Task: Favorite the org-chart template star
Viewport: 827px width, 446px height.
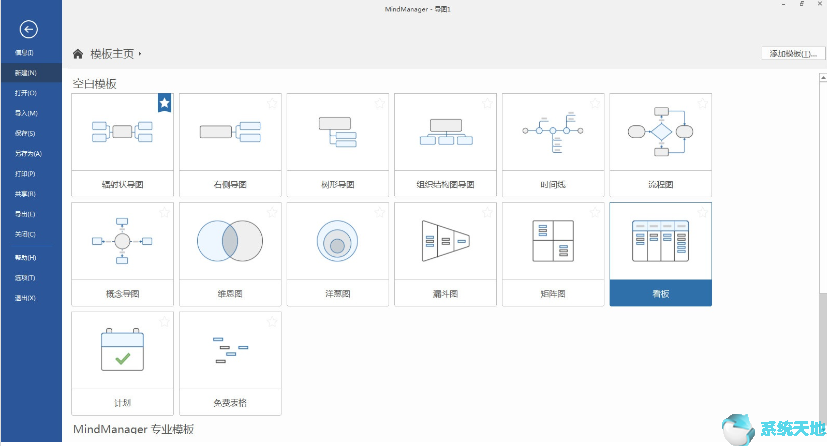Action: (487, 103)
